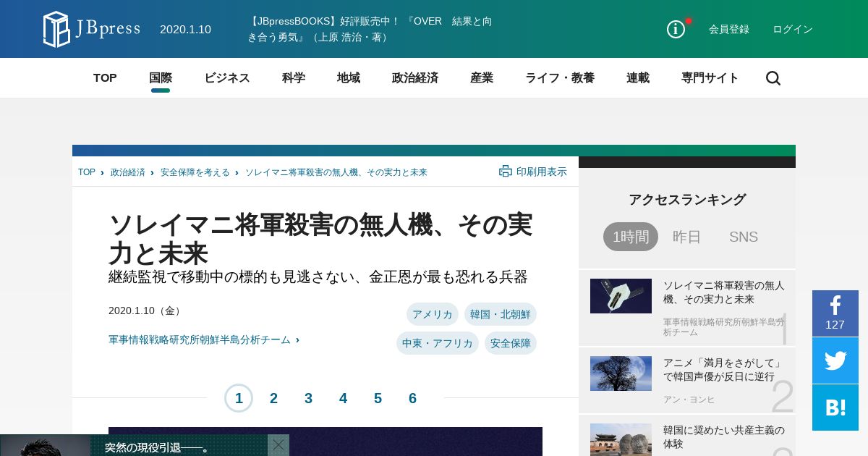Select 科学 navigation item

coord(294,78)
